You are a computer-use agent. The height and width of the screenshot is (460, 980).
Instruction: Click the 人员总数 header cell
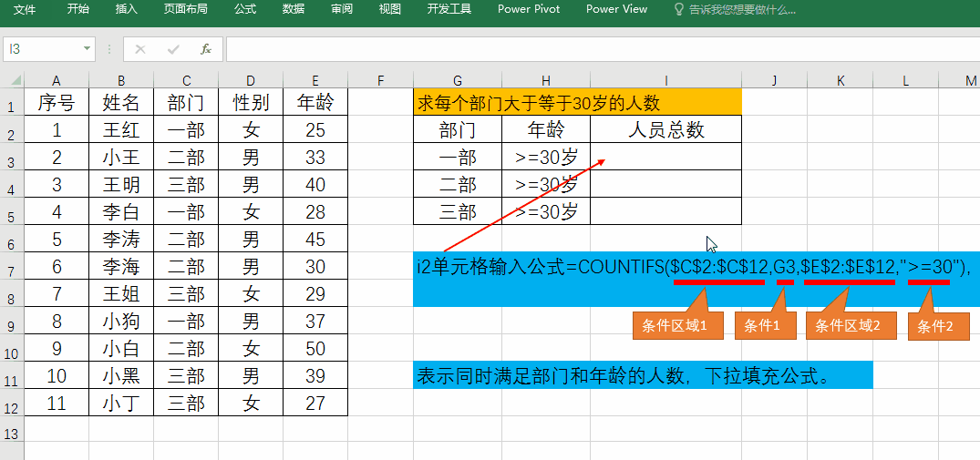(x=666, y=129)
